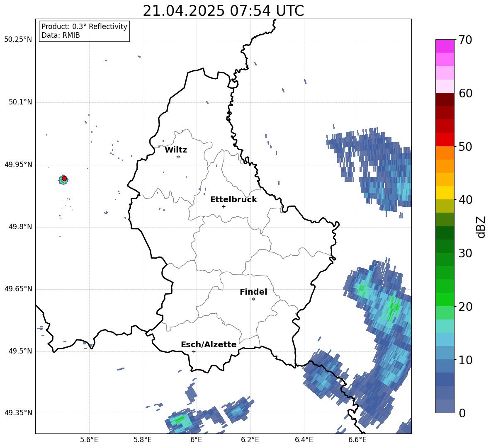This screenshot has height=448, width=491.
Task: Click the title "21.04.2025 07:54 UTC"
Action: pos(223,11)
